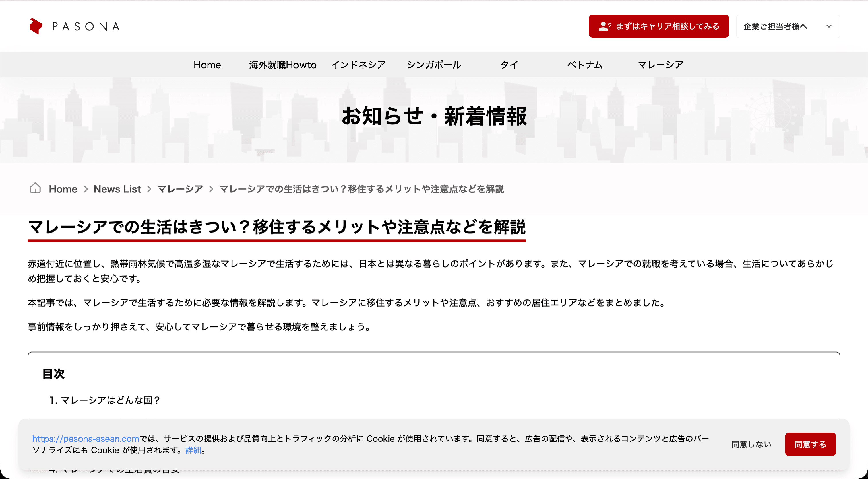This screenshot has width=868, height=479.
Task: Click the article heading マレーシアでの生活はきつい？
Action: click(277, 227)
